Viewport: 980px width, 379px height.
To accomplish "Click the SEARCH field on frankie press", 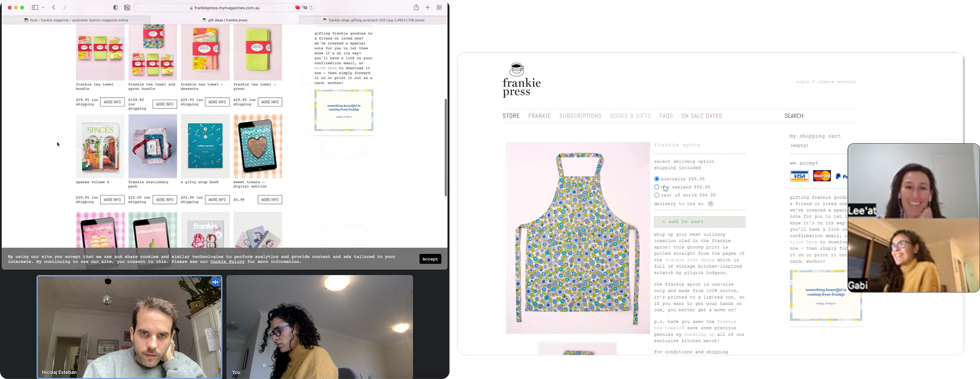I will click(x=830, y=116).
